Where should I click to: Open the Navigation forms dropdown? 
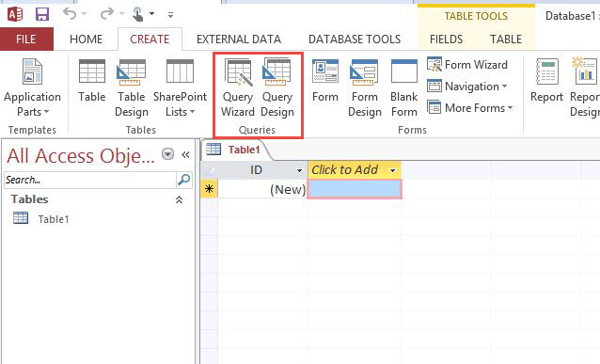tap(466, 87)
